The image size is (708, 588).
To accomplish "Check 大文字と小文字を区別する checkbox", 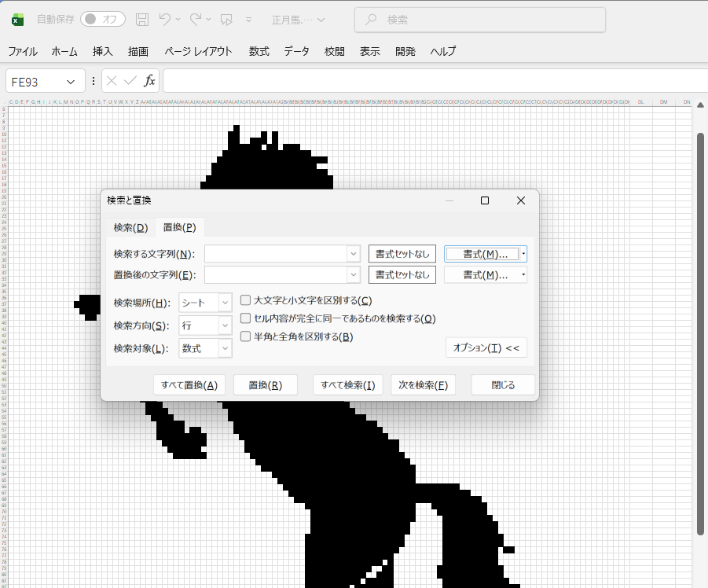I will pos(246,300).
